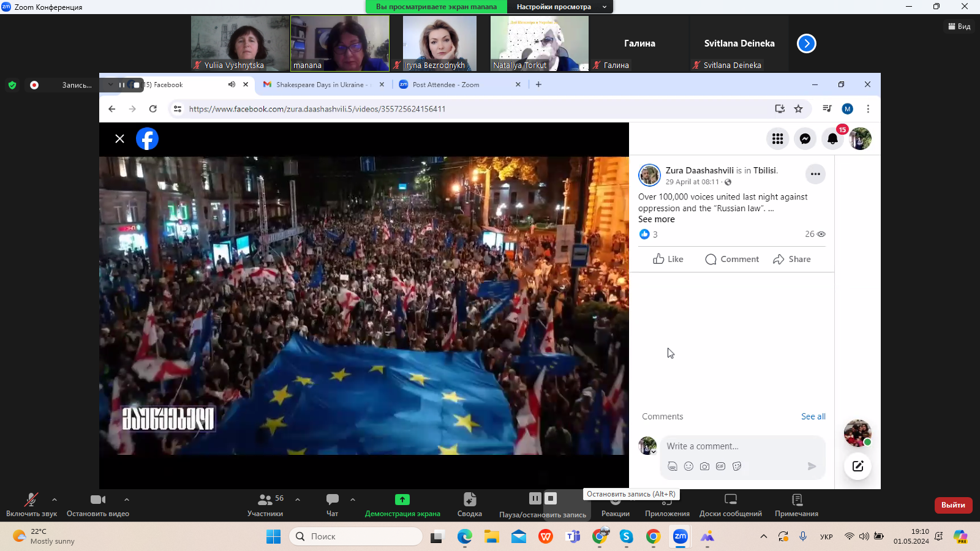Image resolution: width=980 pixels, height=551 pixels.
Task: Open post options three-dot menu
Action: point(815,174)
